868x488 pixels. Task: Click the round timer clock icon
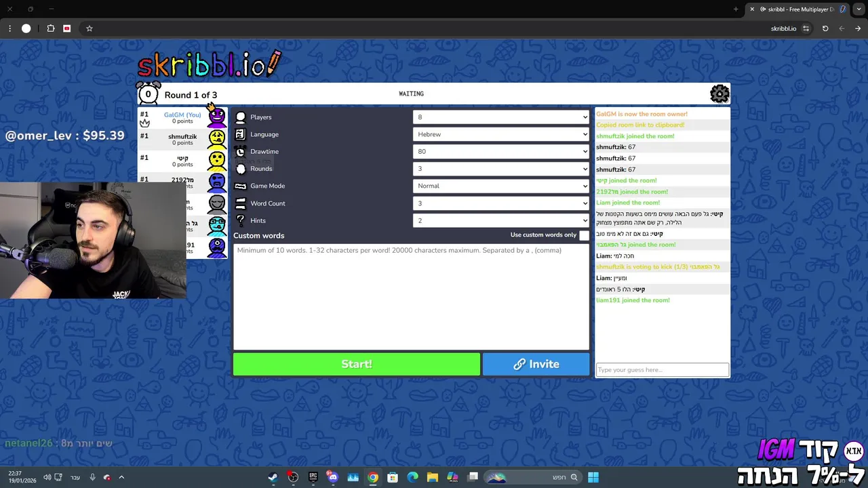pyautogui.click(x=148, y=94)
